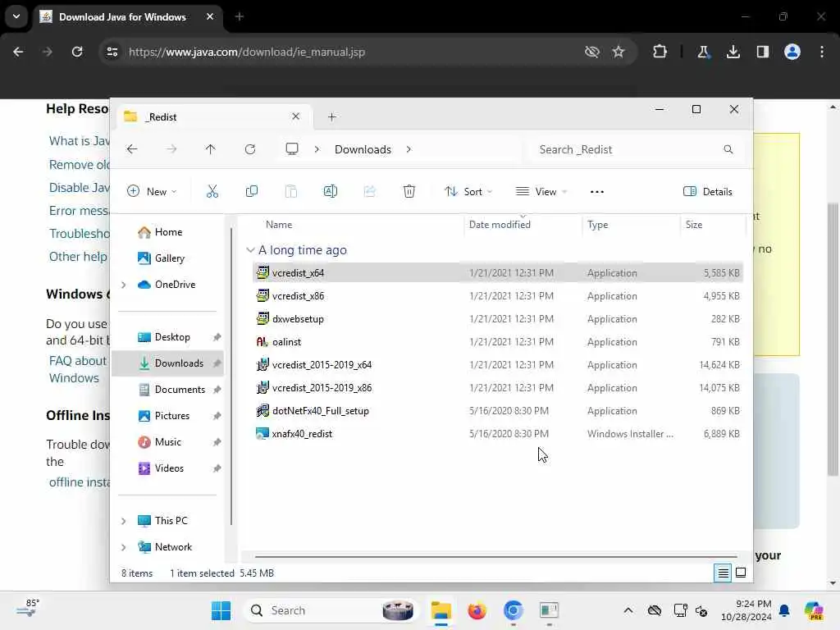Click the Windows Start button
This screenshot has width=840, height=630.
(221, 610)
